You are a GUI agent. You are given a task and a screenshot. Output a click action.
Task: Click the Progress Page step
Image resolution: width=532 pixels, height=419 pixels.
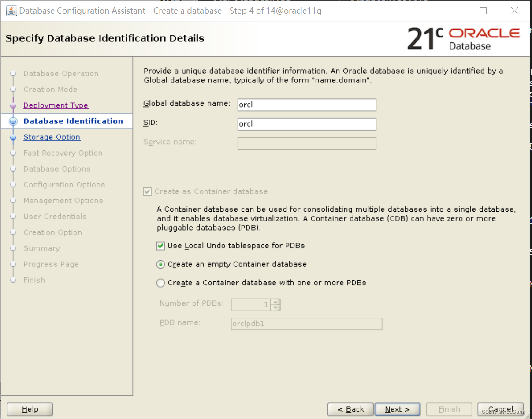[x=51, y=264]
